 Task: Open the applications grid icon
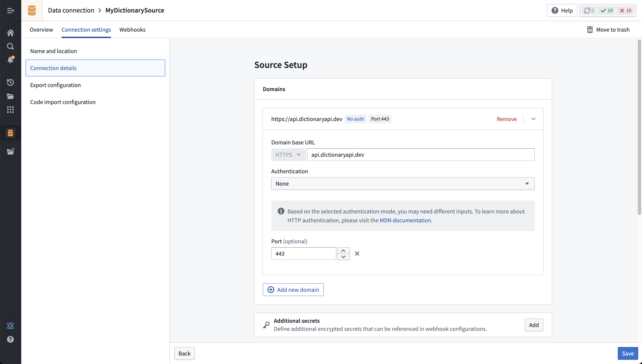10,110
